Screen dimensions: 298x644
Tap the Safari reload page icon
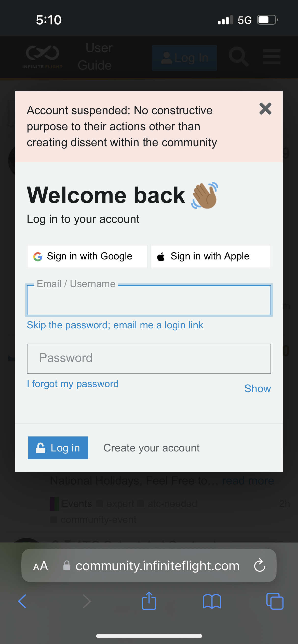tap(260, 565)
